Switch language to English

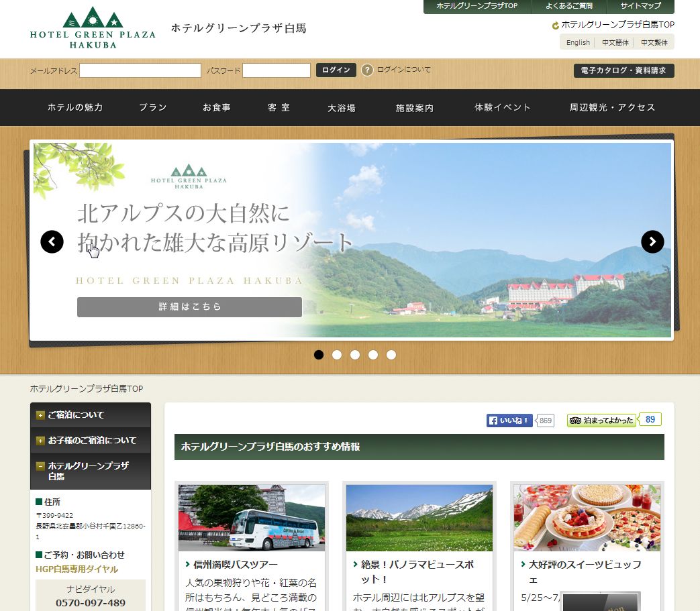click(578, 42)
